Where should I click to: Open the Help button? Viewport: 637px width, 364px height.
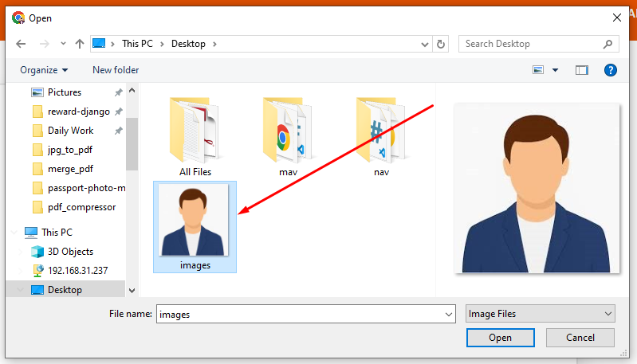click(610, 70)
